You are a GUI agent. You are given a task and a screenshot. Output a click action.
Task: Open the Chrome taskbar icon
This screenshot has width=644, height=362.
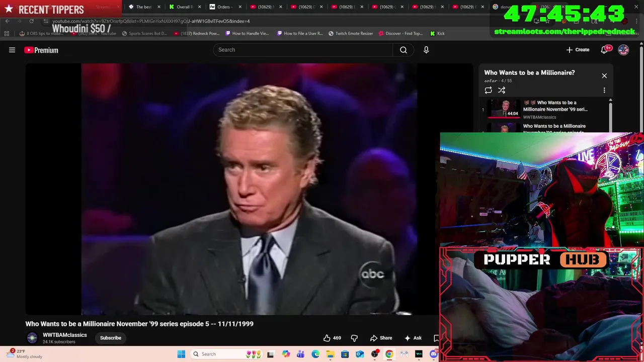point(389,354)
